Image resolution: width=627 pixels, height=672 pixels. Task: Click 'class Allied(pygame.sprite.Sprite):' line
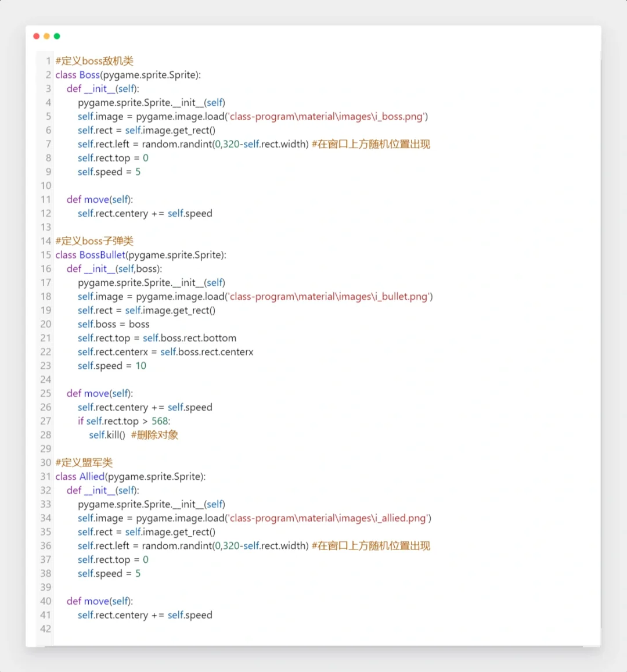click(131, 477)
